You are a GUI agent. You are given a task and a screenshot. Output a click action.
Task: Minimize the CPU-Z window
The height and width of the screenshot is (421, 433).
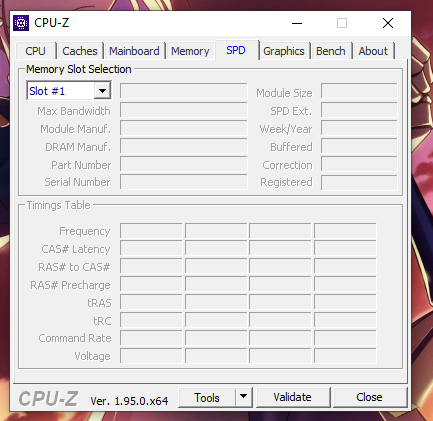(x=297, y=23)
